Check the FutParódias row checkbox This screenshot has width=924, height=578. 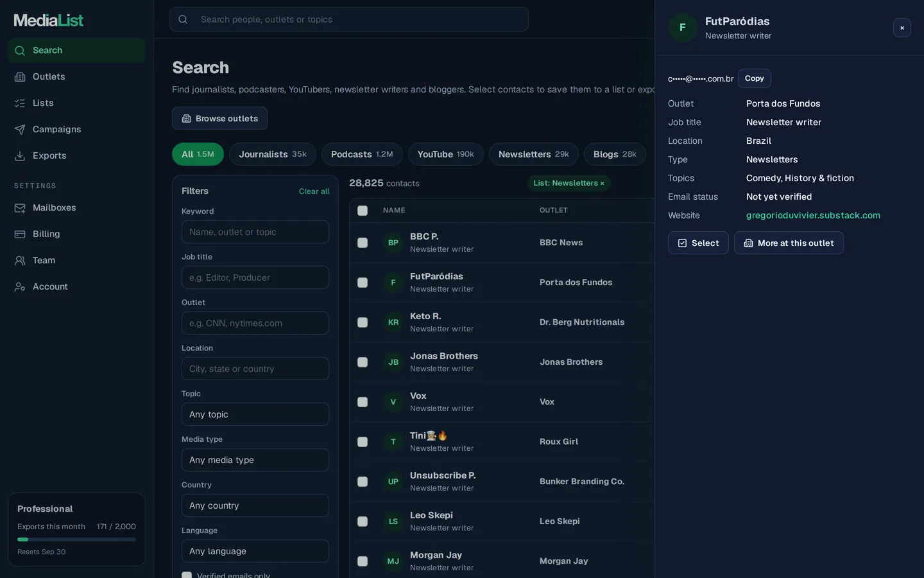point(363,283)
